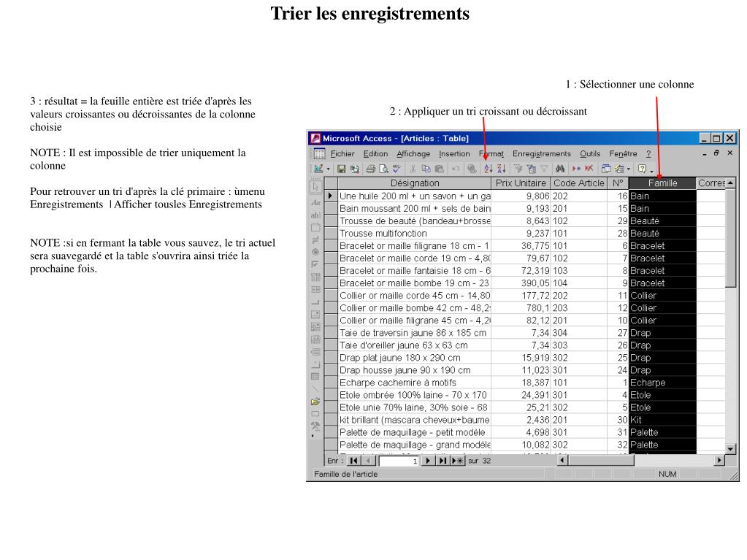This screenshot has width=747, height=560.
Task: Apply descending sort Z-A icon
Action: pos(501,169)
